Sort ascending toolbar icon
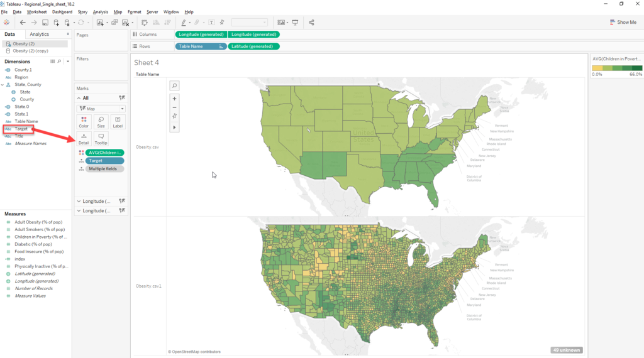The height and width of the screenshot is (358, 644). tap(156, 23)
